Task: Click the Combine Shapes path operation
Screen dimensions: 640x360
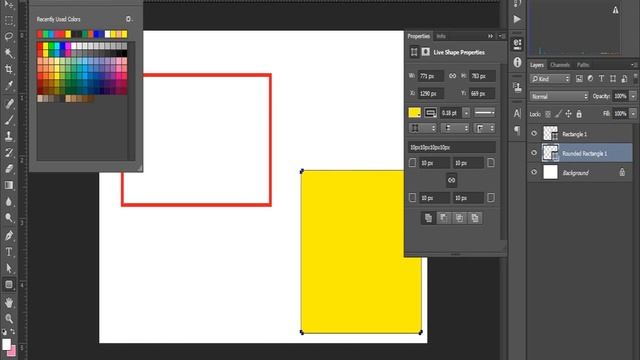Action: point(428,218)
